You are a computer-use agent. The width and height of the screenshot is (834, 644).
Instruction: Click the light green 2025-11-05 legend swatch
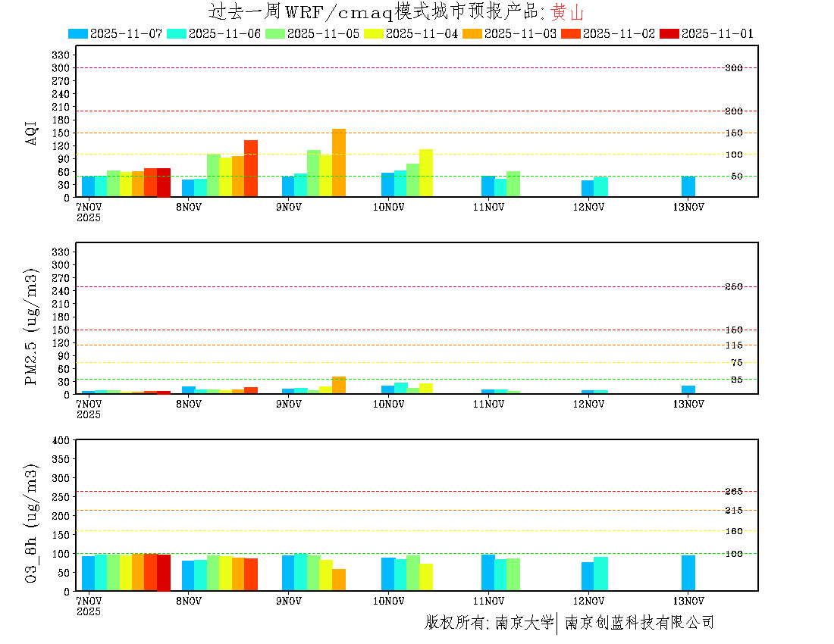coord(275,33)
